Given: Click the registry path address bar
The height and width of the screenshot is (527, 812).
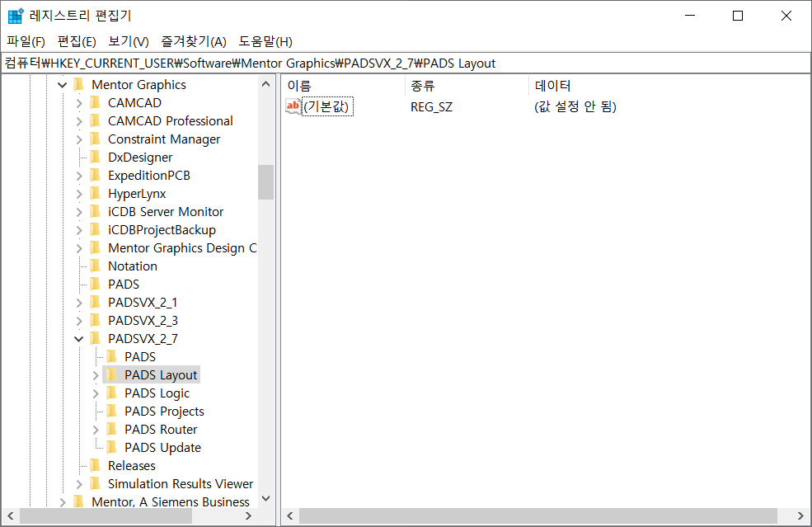Looking at the screenshot, I should 406,64.
